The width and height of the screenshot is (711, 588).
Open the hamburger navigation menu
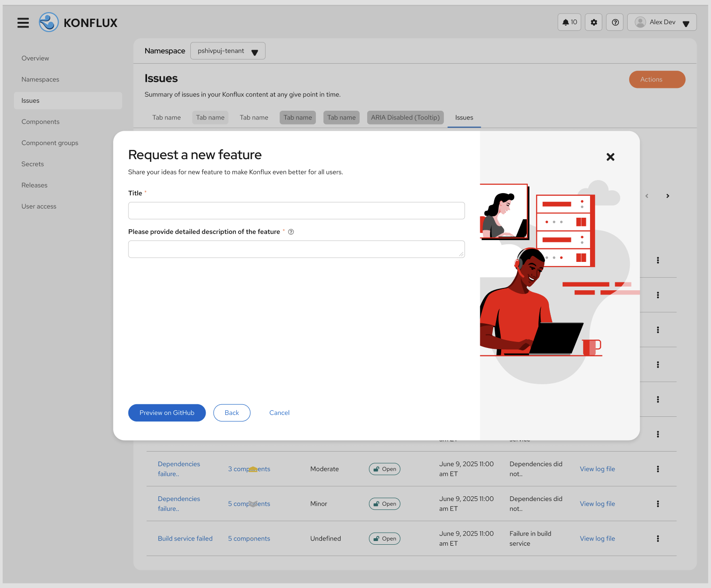23,22
